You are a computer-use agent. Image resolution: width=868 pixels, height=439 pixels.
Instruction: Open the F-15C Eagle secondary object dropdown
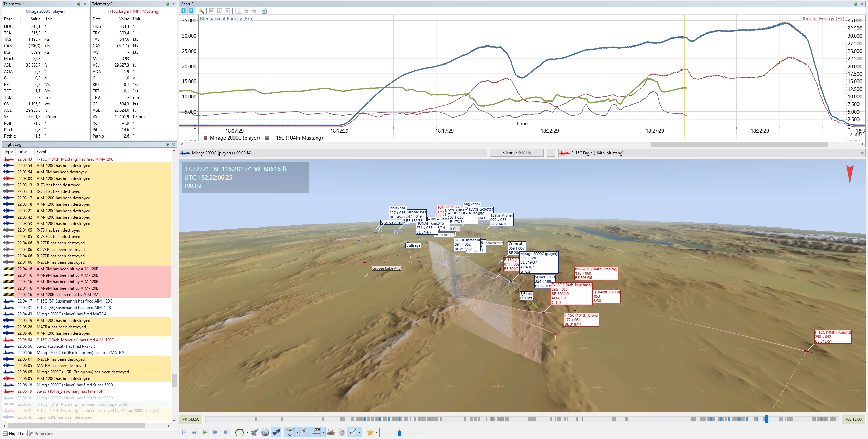(862, 153)
